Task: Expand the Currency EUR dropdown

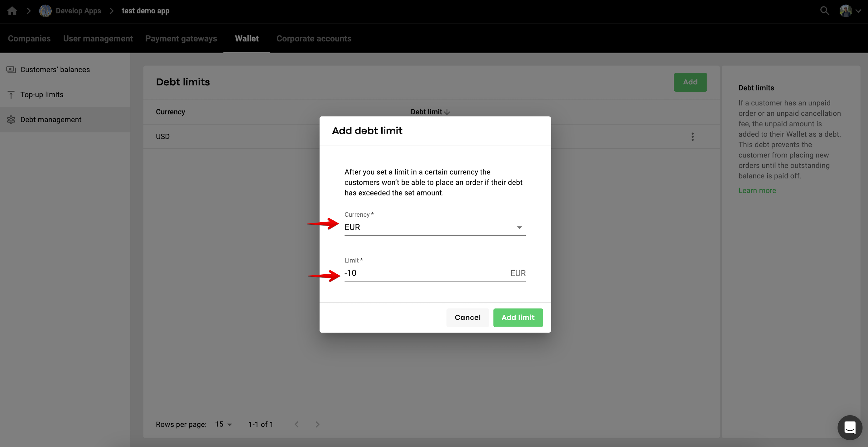Action: (435, 227)
